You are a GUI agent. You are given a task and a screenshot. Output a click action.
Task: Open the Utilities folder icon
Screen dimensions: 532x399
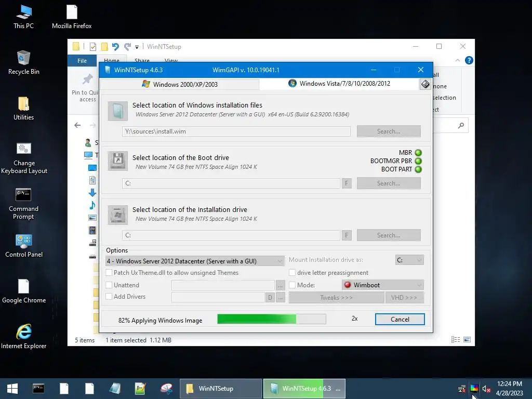pyautogui.click(x=23, y=109)
